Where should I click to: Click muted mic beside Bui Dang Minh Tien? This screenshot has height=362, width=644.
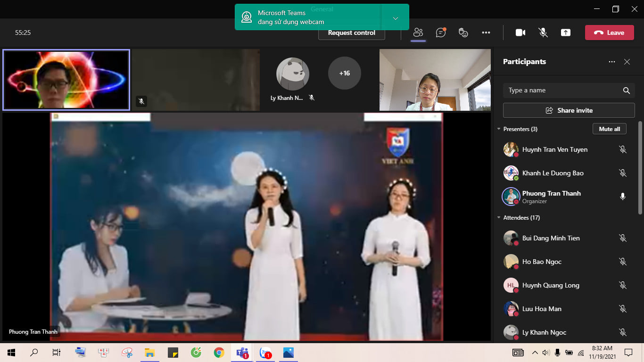click(623, 238)
